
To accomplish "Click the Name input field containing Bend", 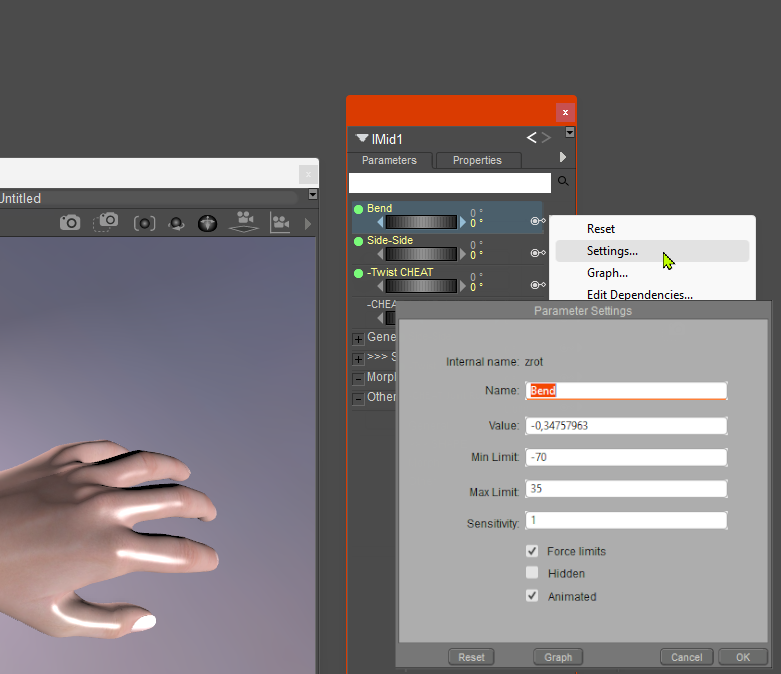I will [626, 391].
